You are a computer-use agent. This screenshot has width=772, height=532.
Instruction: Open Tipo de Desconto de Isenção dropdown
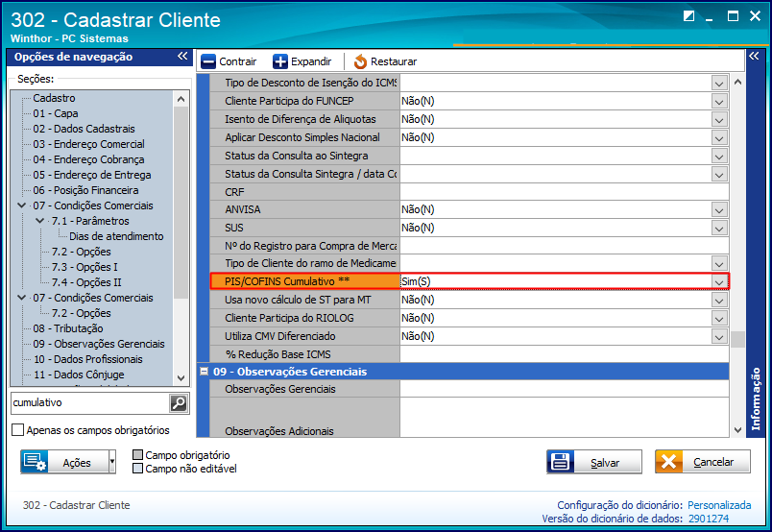(x=719, y=84)
